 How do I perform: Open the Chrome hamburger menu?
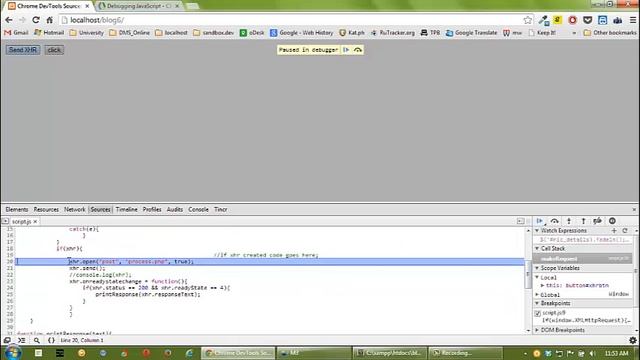tap(633, 20)
